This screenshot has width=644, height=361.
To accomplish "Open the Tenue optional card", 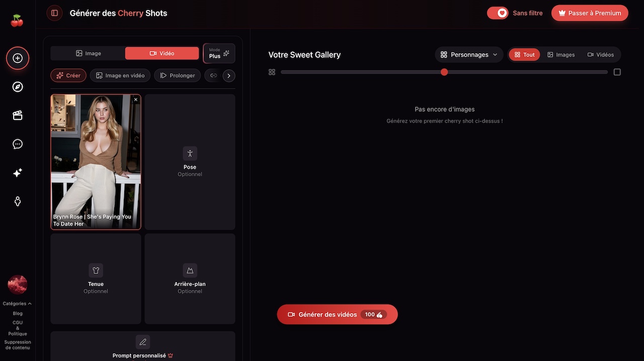I will pos(96,279).
